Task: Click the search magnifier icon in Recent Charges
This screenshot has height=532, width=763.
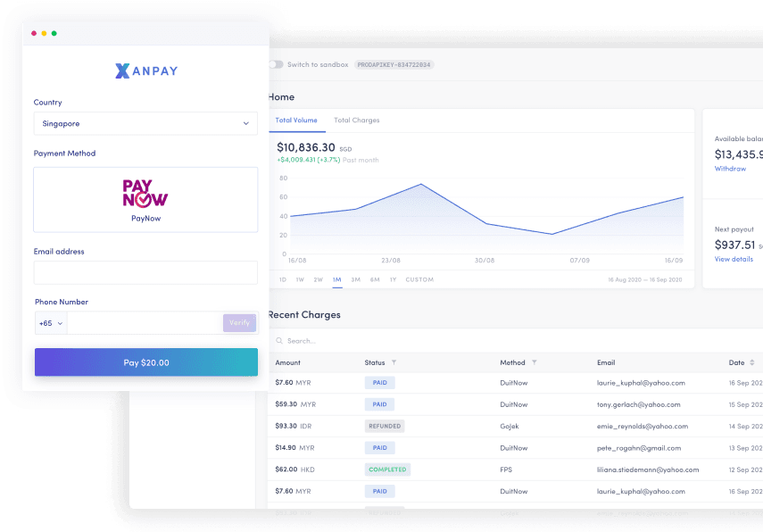Action: pos(279,341)
